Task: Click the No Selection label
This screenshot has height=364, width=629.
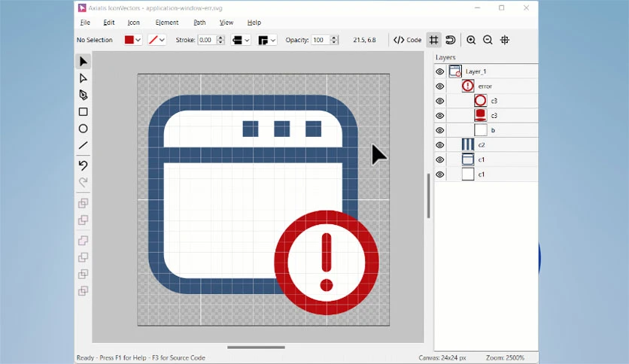Action: click(x=95, y=40)
